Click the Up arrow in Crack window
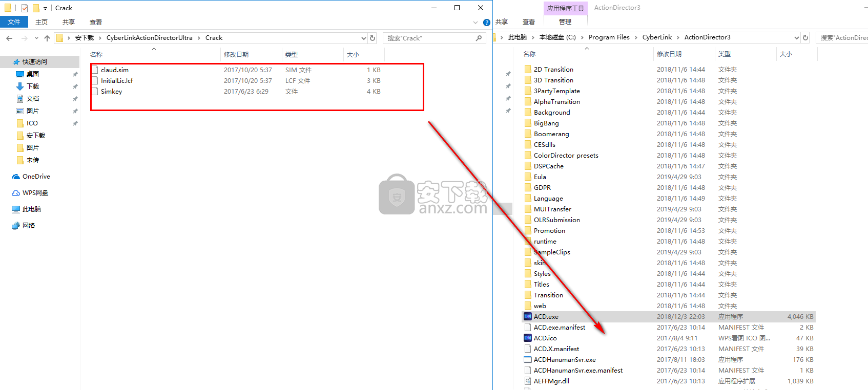The image size is (868, 390). (x=47, y=38)
